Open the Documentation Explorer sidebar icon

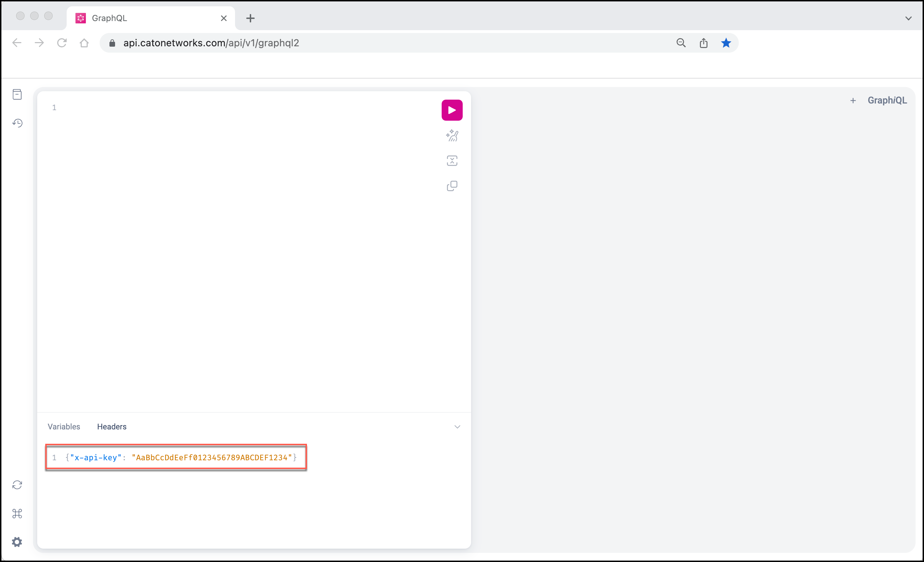click(17, 94)
